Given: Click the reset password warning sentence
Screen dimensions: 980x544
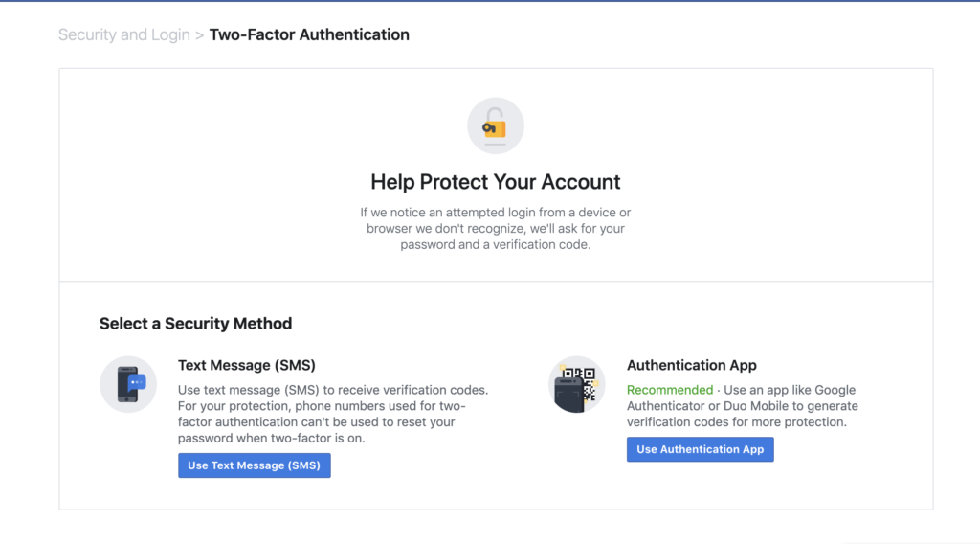Looking at the screenshot, I should tap(316, 422).
